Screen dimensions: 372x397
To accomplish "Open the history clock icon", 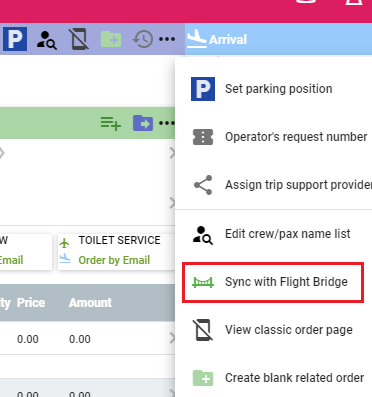I will click(143, 39).
